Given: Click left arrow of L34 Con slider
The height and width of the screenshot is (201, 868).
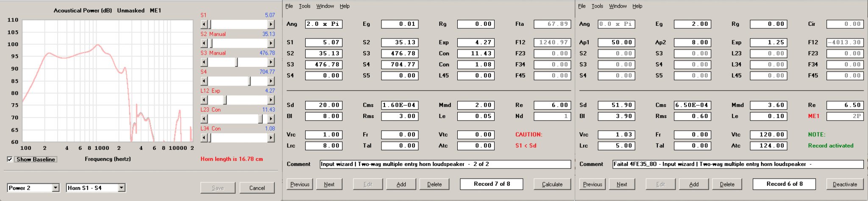Looking at the screenshot, I should click(204, 138).
